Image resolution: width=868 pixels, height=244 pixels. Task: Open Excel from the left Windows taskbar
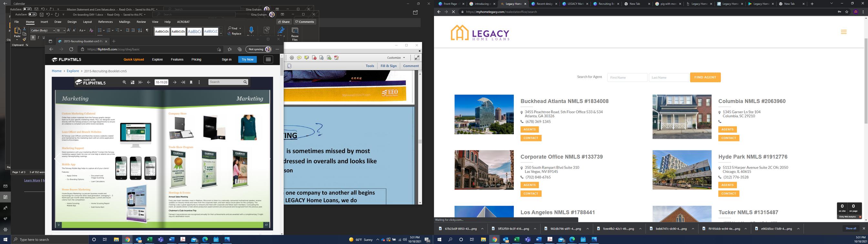pos(149,239)
